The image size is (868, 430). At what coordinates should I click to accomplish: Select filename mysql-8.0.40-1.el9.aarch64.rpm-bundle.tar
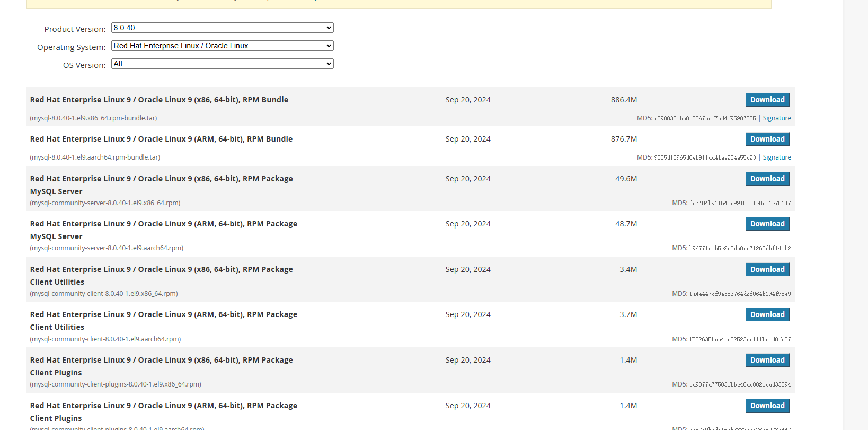click(x=95, y=157)
